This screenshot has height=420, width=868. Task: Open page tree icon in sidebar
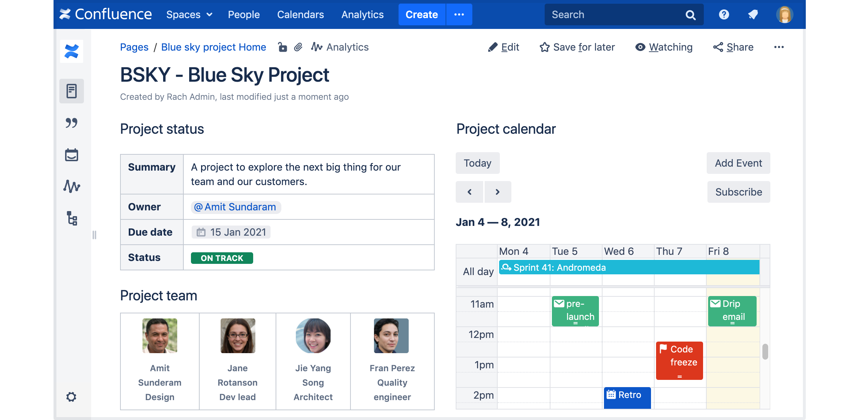tap(72, 218)
